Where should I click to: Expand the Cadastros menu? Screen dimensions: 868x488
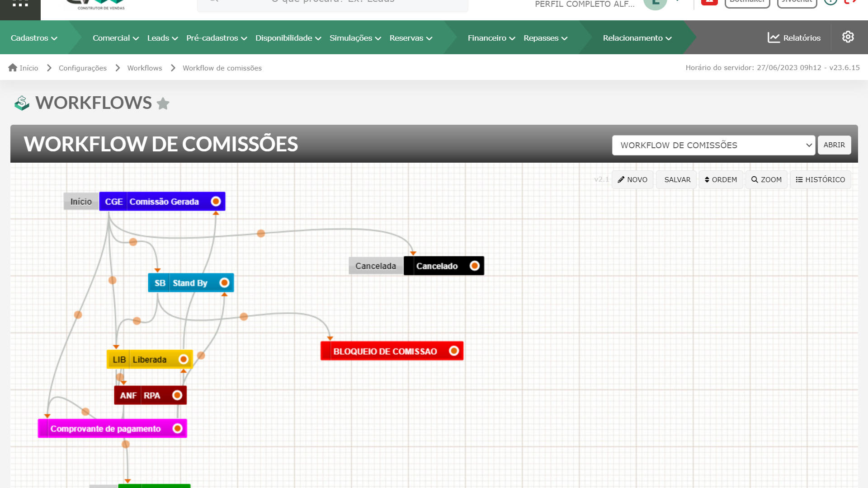click(x=34, y=38)
